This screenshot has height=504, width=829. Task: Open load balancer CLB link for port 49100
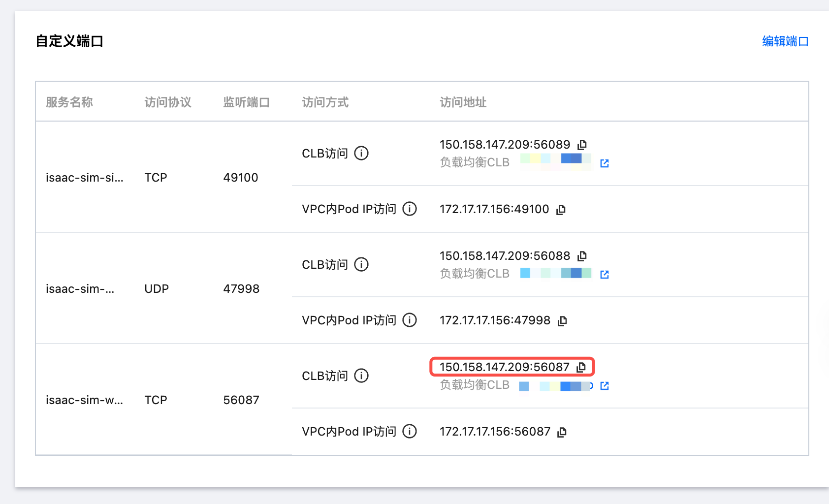click(605, 163)
